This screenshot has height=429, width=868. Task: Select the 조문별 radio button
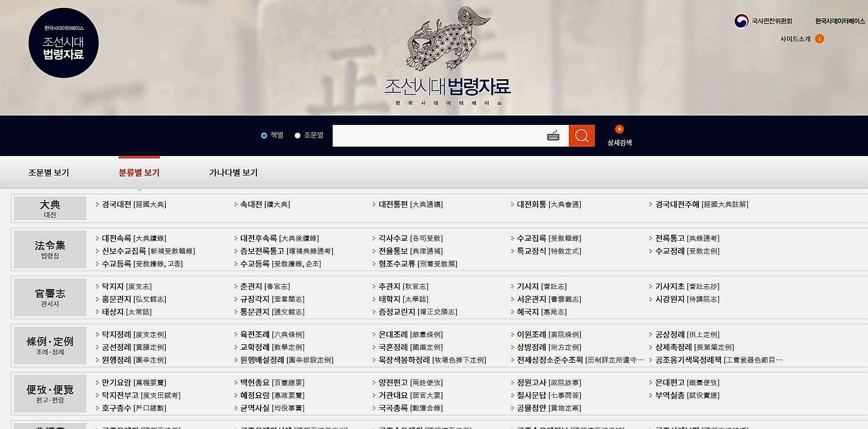297,136
